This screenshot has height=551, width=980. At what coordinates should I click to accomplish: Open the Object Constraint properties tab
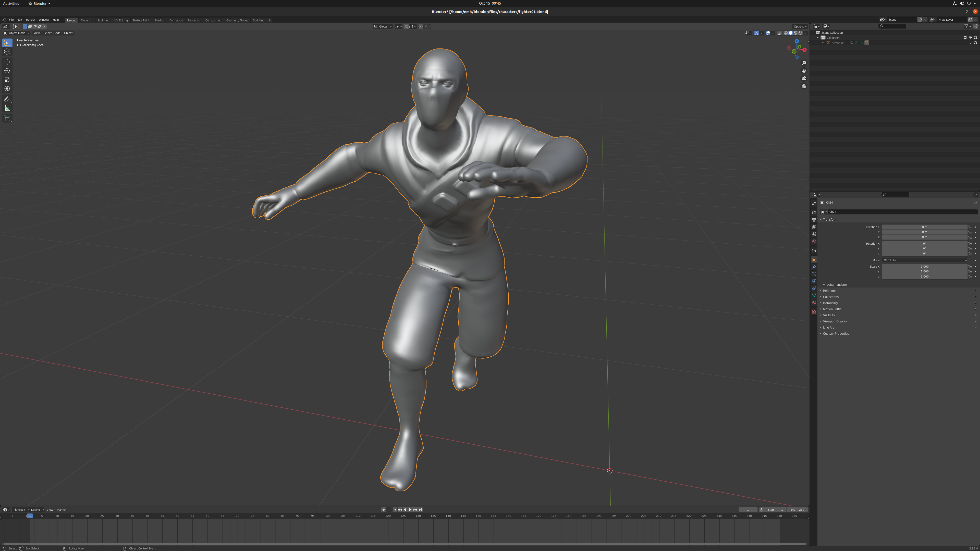tap(814, 289)
